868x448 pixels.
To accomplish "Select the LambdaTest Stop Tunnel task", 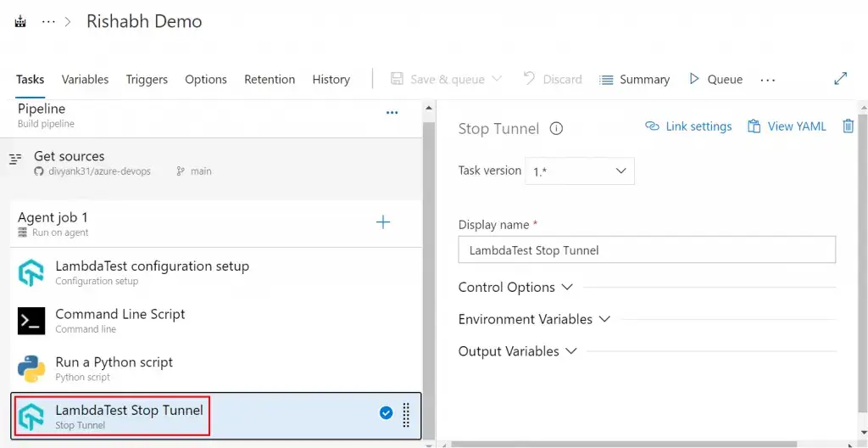I will (x=216, y=416).
